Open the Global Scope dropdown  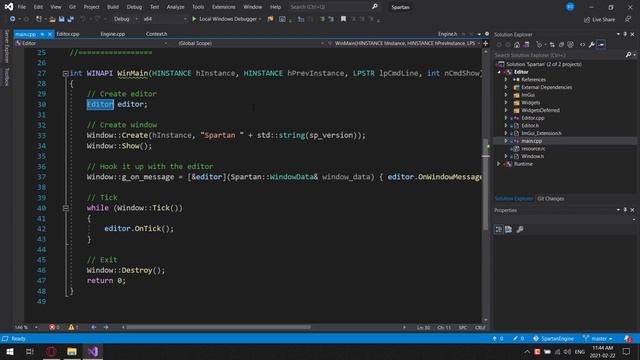click(x=251, y=43)
